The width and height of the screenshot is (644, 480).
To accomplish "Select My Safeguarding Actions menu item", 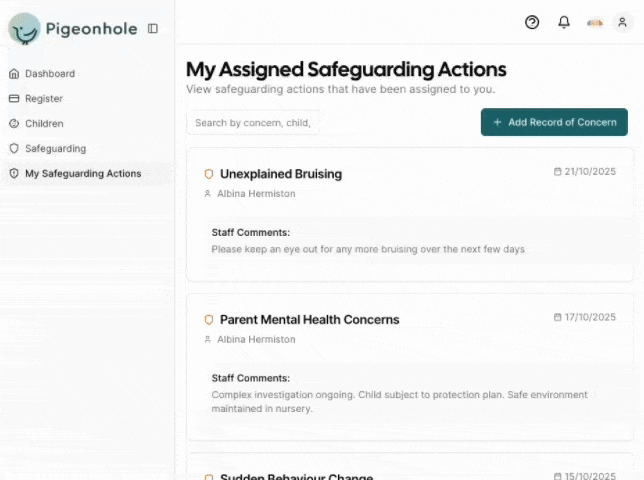I will (x=83, y=174).
